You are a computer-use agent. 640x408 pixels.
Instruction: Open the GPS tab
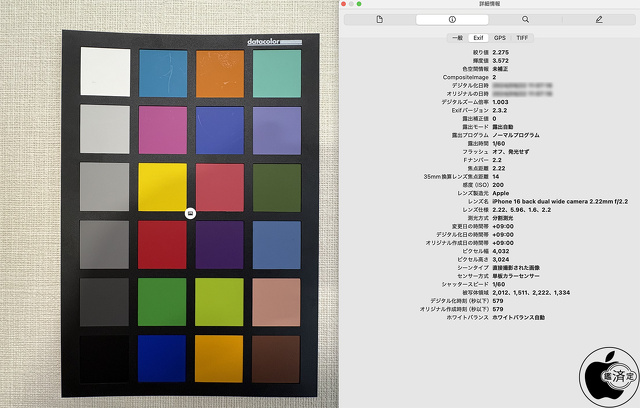click(499, 37)
